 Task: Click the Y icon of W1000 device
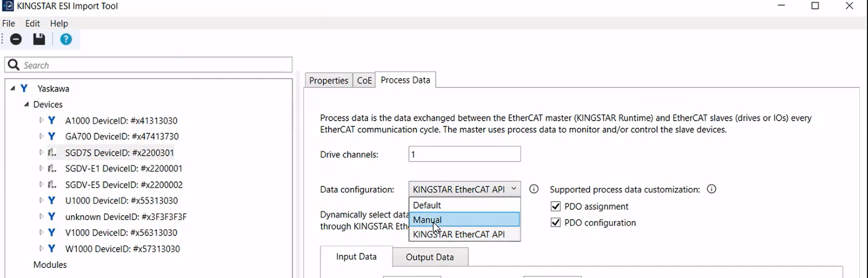click(x=51, y=249)
